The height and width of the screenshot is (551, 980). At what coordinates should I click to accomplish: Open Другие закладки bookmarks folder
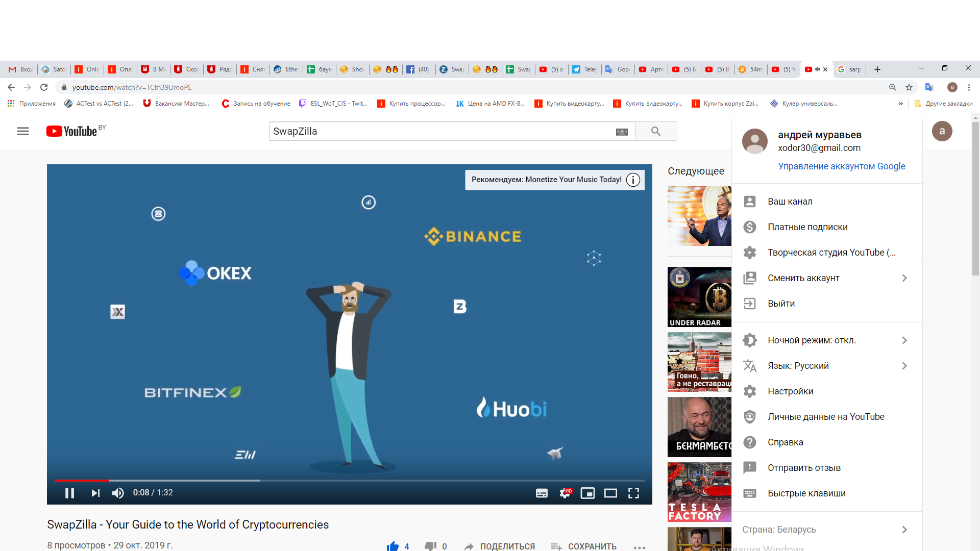[x=944, y=104]
